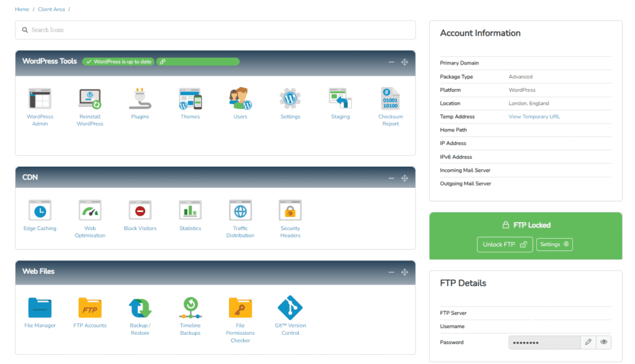Viewport: 635px width, 364px height.
Task: Open the Checksum Report icon
Action: point(391,99)
